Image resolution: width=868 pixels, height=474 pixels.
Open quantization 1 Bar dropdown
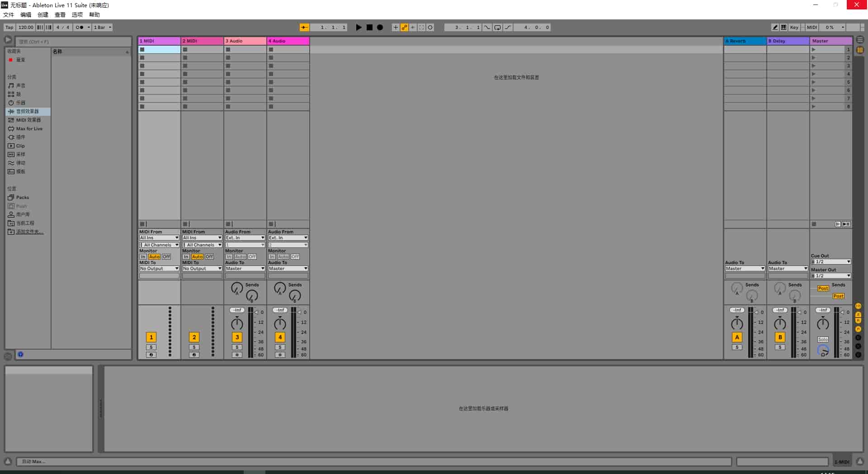(x=103, y=28)
